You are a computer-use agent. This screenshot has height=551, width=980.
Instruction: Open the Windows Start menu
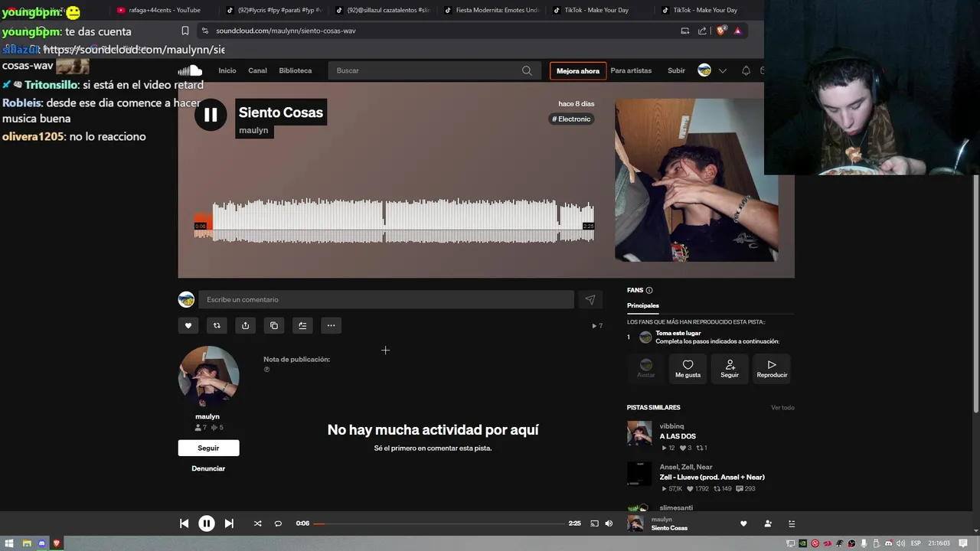coord(8,543)
